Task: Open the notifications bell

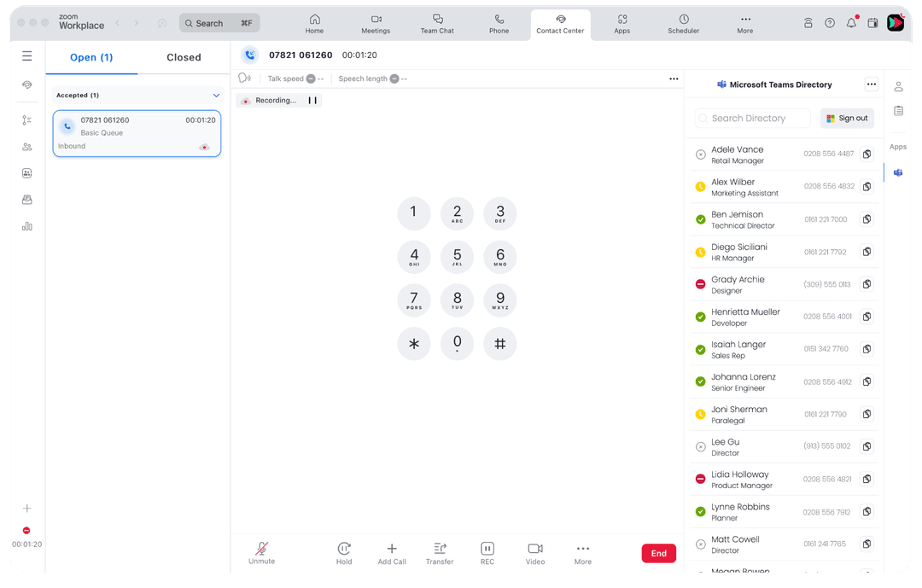Action: [851, 23]
